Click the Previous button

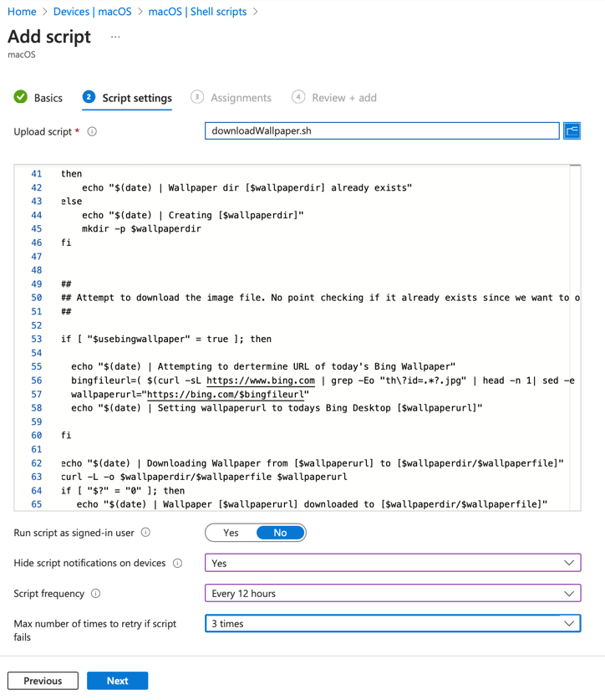point(43,681)
